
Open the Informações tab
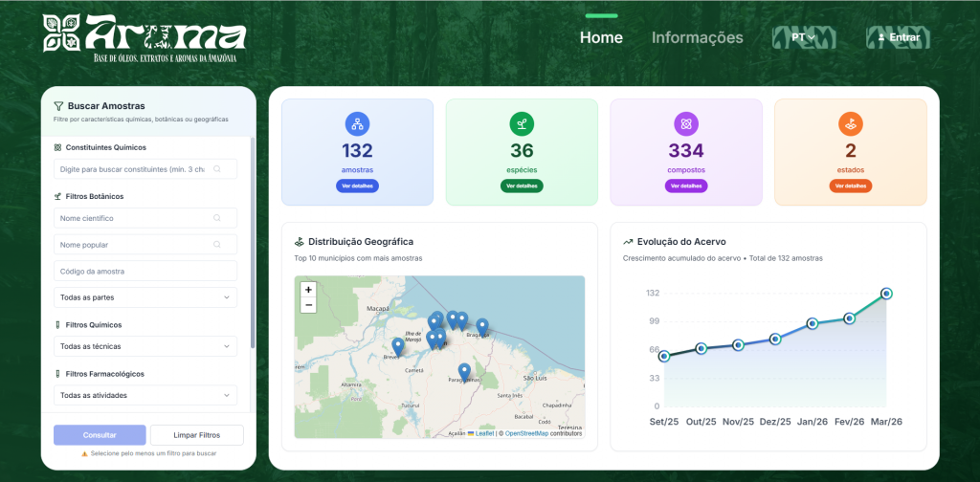pyautogui.click(x=697, y=38)
